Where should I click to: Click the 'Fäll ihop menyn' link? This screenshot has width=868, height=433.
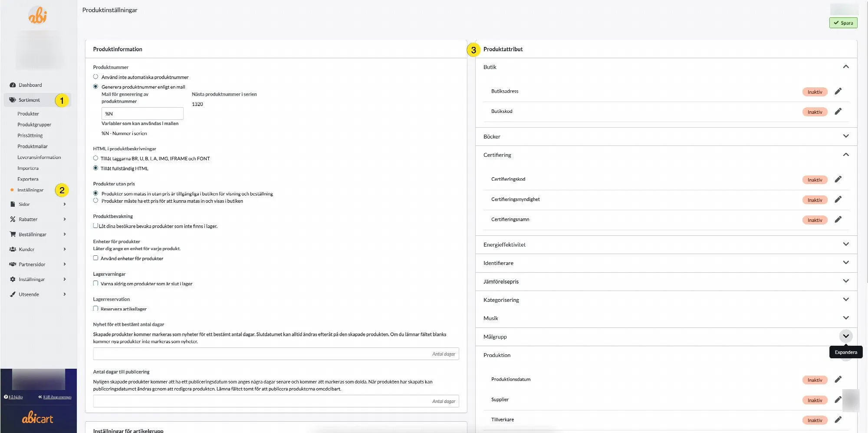(x=55, y=397)
